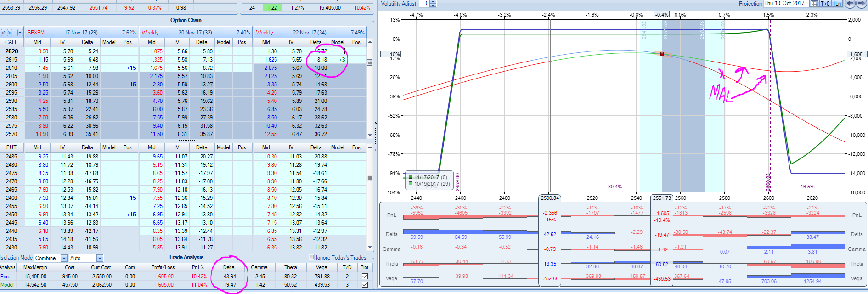Go to previous expiration in option chain

[4, 33]
